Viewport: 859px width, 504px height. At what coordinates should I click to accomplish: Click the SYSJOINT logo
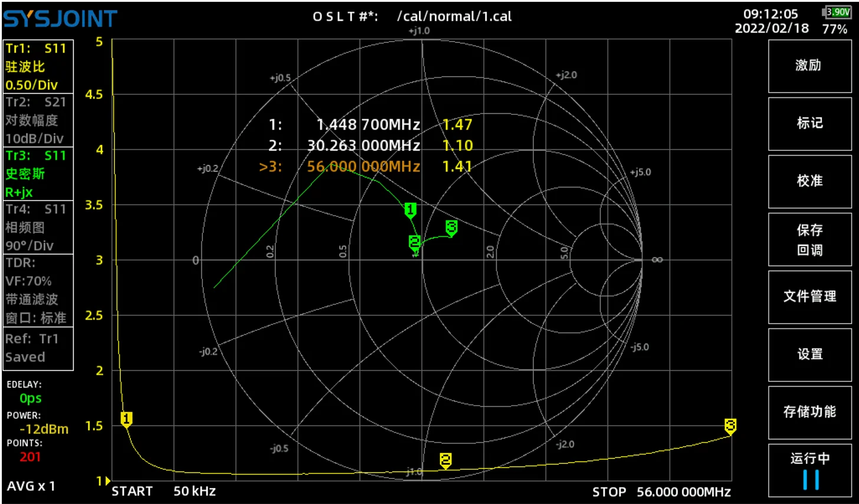(x=60, y=19)
